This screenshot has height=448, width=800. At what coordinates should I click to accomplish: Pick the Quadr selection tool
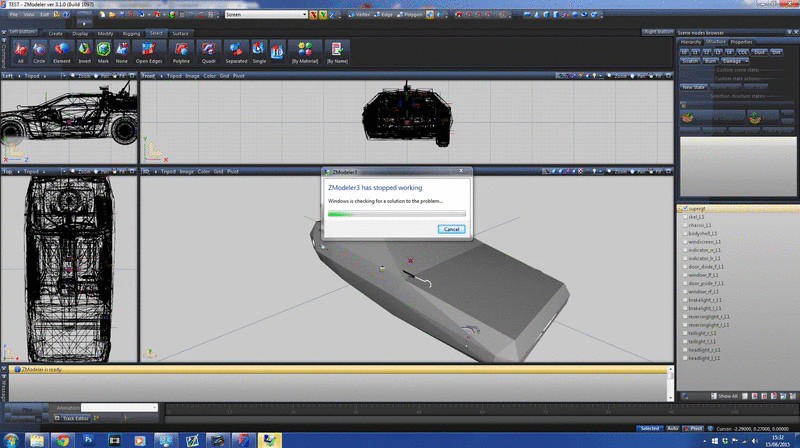pyautogui.click(x=208, y=52)
